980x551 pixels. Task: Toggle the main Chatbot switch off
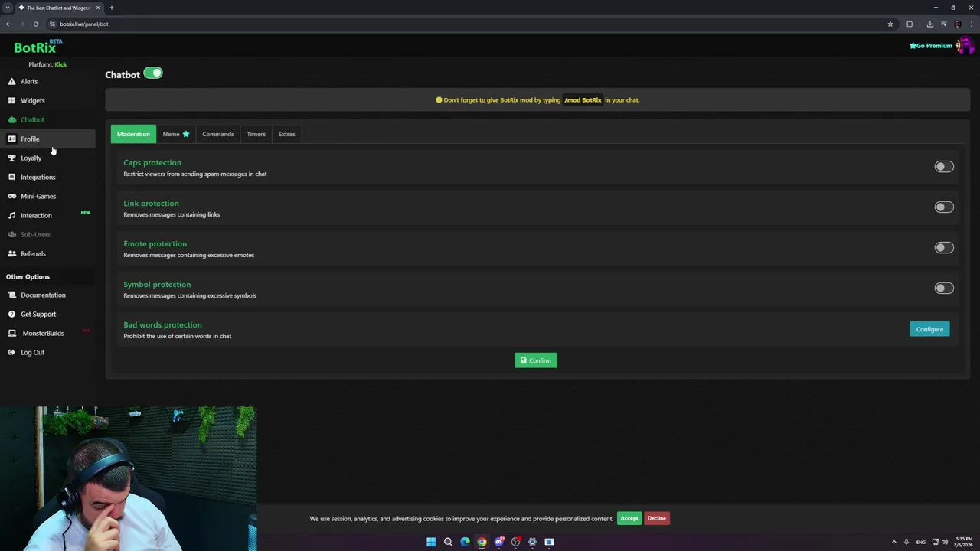[x=153, y=73]
